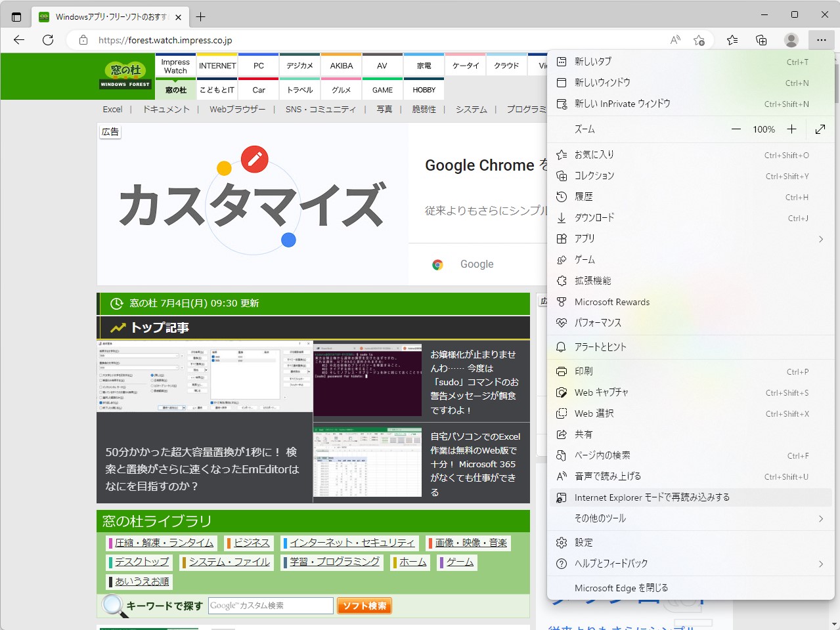Open Collections from the toolbar icon
This screenshot has height=630, width=840.
(761, 40)
